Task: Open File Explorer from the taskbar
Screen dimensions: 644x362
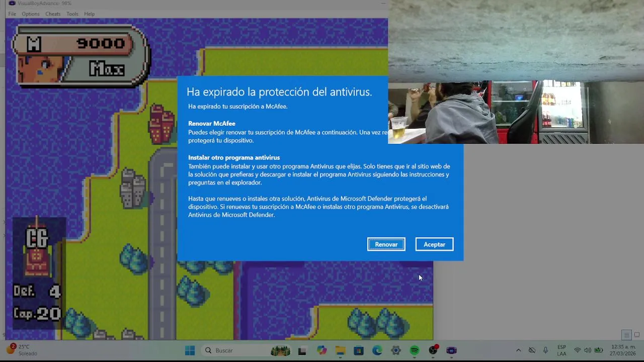Action: 340,350
